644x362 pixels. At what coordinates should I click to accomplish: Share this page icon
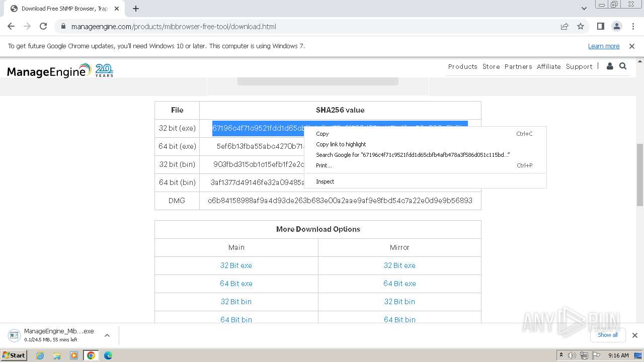pyautogui.click(x=565, y=27)
